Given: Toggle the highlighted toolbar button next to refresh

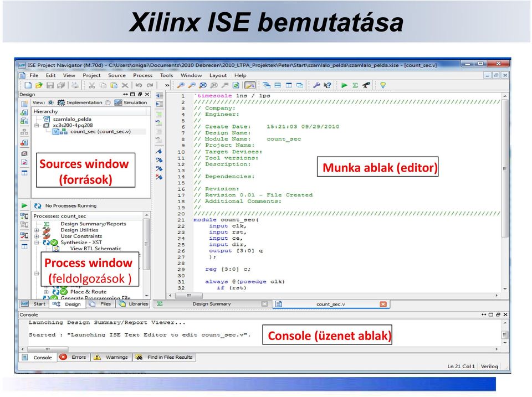Looking at the screenshot, I should (250, 85).
